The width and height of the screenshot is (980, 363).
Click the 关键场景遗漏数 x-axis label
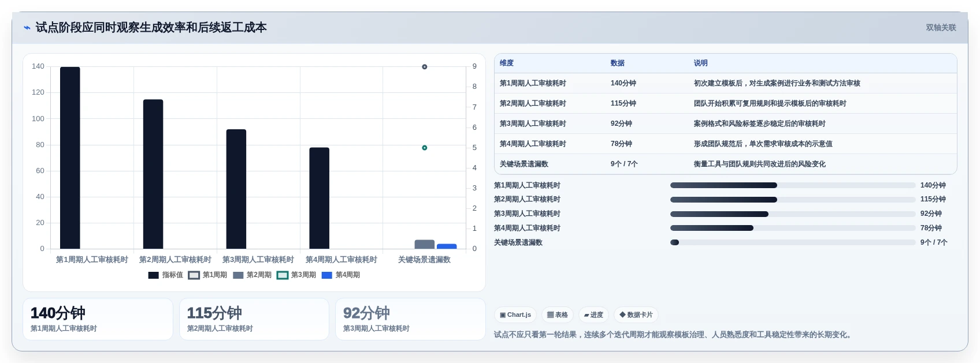[x=424, y=260]
